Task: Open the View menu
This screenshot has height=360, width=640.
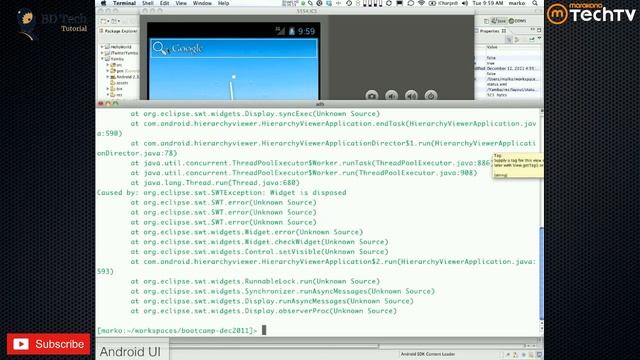Action: click(x=181, y=3)
